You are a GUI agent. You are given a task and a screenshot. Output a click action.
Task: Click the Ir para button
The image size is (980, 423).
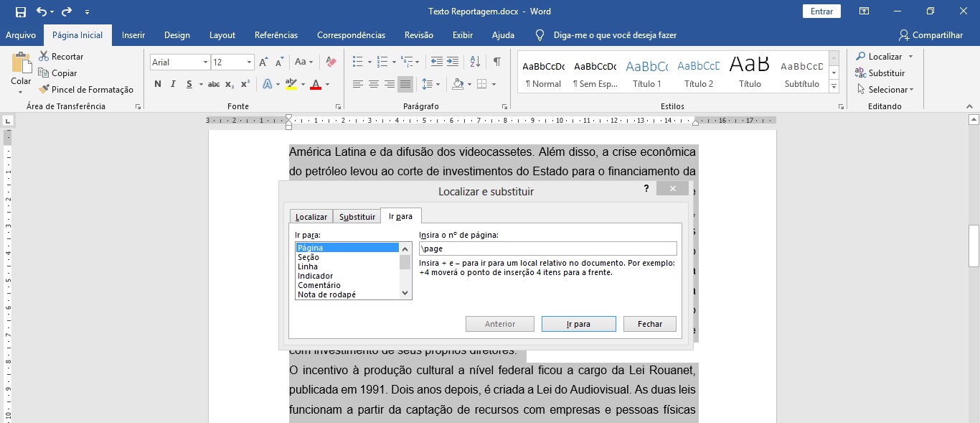(x=578, y=324)
